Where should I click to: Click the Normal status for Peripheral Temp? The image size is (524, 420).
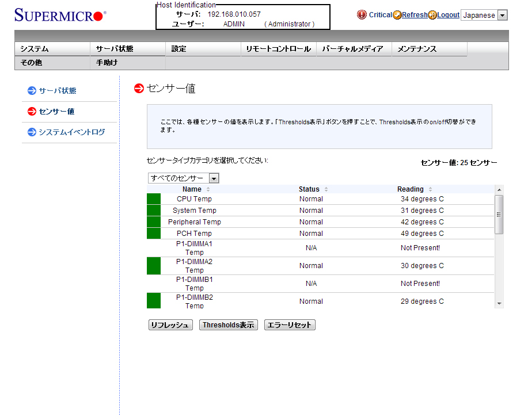311,222
